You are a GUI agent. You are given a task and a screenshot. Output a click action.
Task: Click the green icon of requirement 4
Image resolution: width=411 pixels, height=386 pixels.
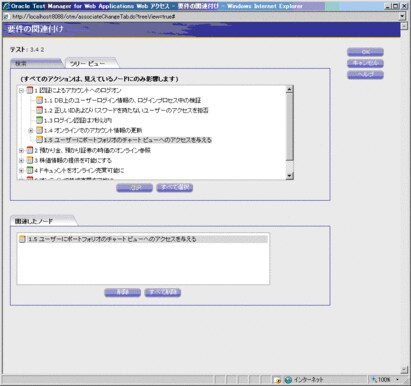click(x=30, y=170)
